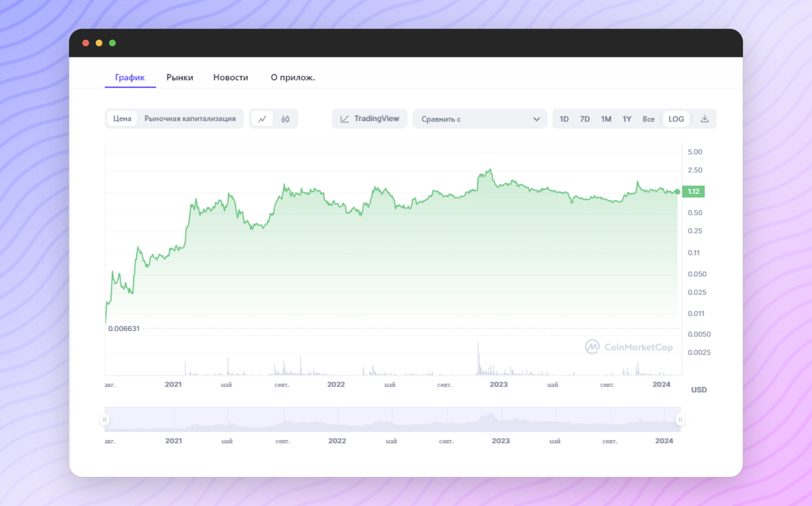Set time range to 1Y

(627, 119)
